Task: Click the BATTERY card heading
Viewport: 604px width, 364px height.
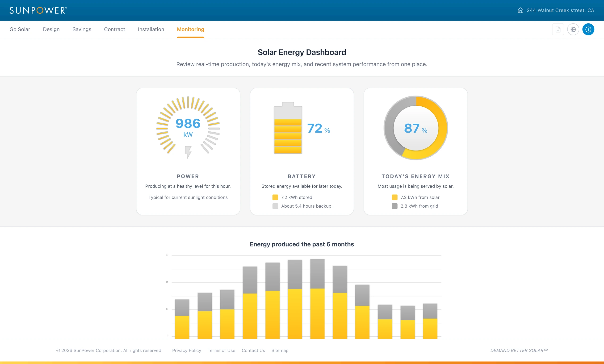Action: click(302, 176)
